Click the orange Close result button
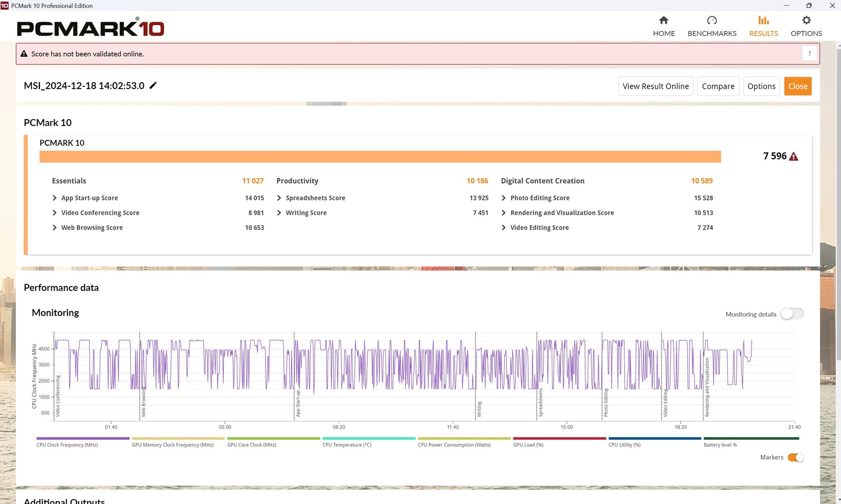841x504 pixels. [798, 86]
